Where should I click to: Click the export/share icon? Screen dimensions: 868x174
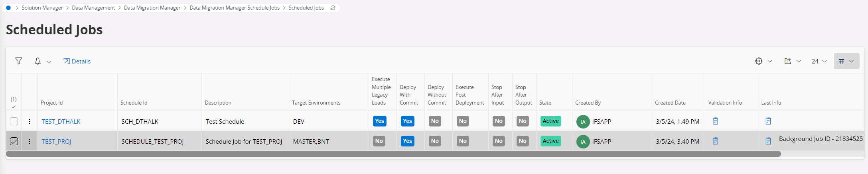tap(788, 61)
